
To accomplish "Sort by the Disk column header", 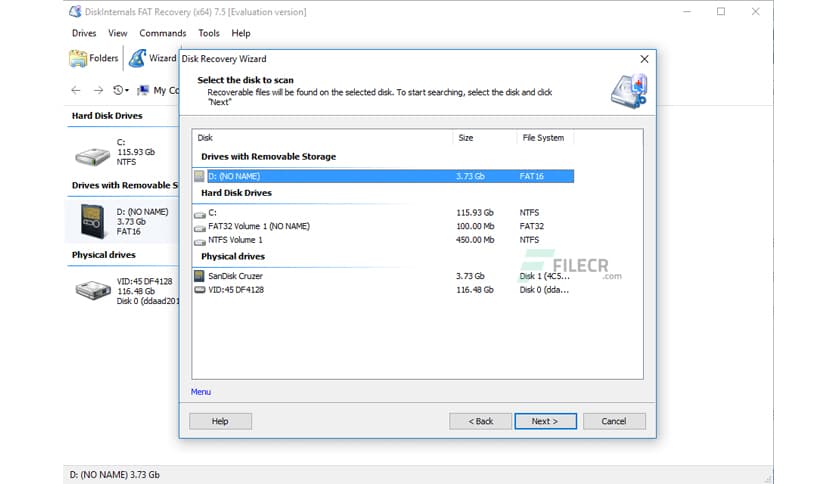I will point(322,138).
